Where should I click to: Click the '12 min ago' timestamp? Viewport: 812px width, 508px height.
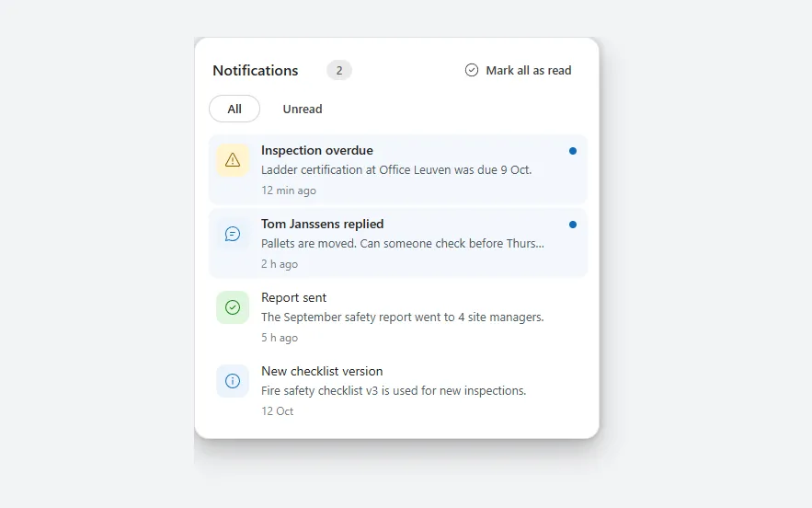pos(289,190)
